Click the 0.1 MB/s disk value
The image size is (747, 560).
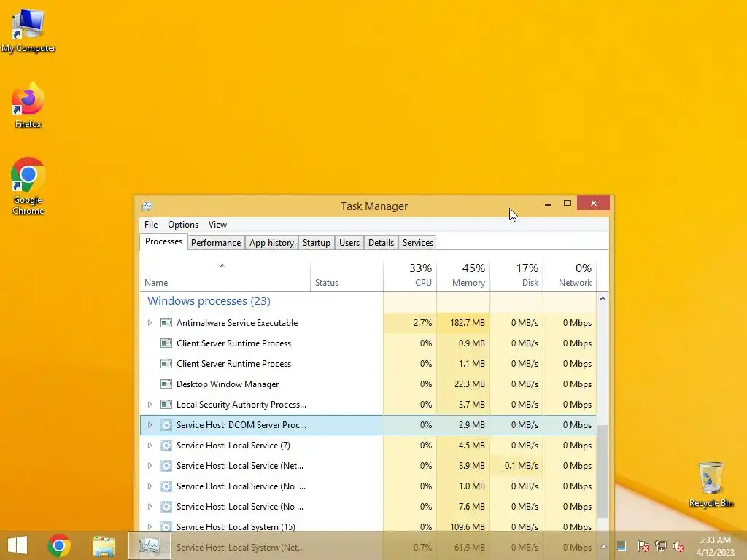[522, 466]
